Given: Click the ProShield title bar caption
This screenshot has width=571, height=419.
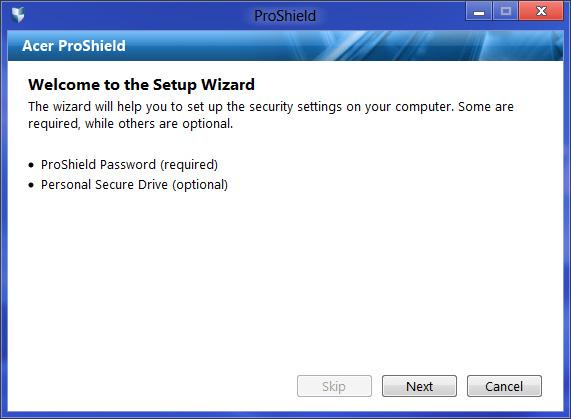Looking at the screenshot, I should 285,16.
